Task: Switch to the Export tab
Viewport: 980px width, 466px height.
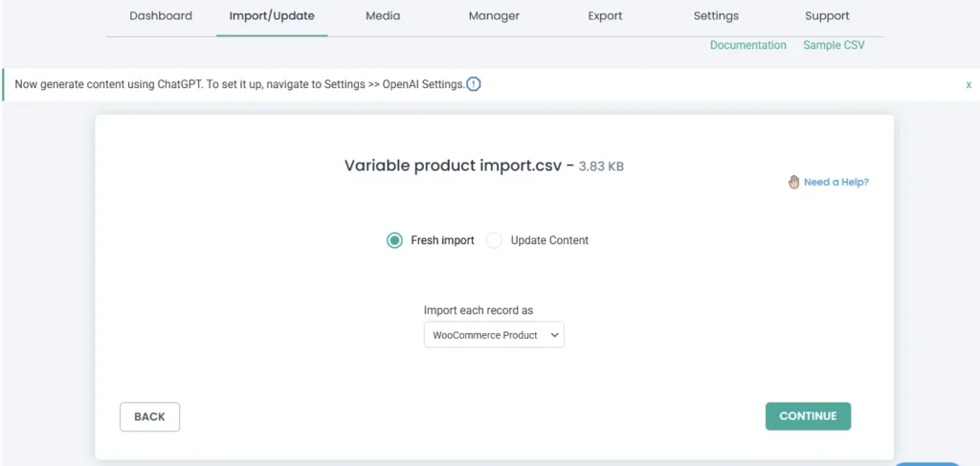Action: pos(605,16)
